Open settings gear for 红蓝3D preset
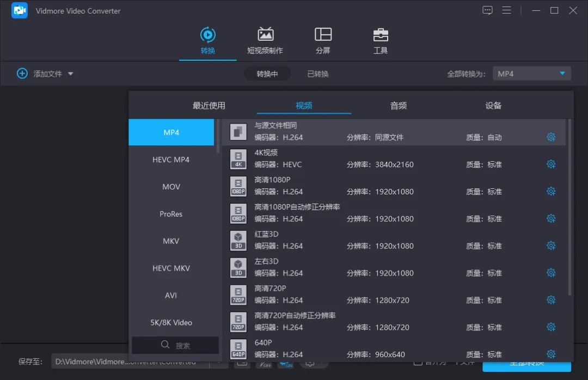The width and height of the screenshot is (588, 380). pos(550,246)
